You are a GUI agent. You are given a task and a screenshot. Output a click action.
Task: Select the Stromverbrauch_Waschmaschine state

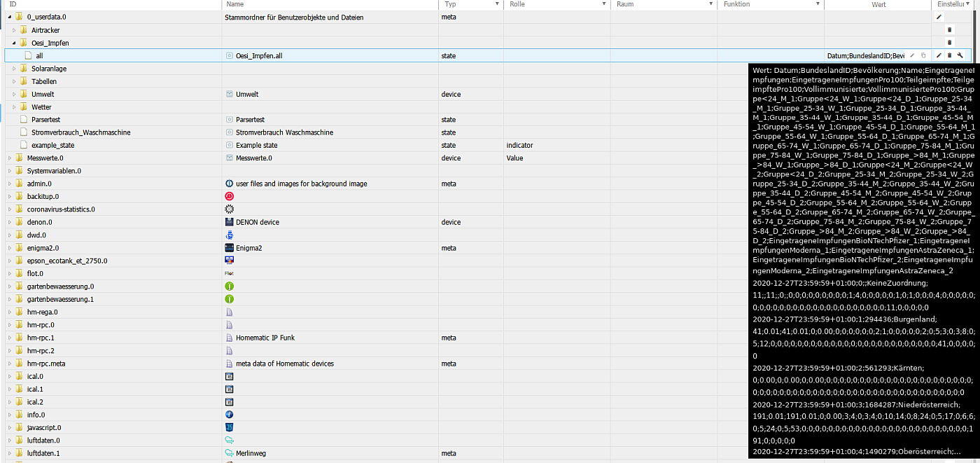tap(80, 132)
